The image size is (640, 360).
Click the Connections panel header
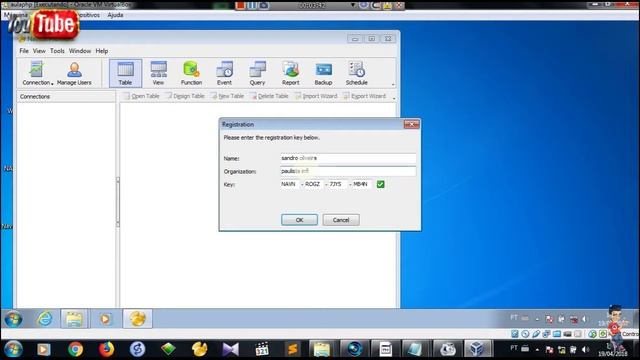[x=66, y=97]
